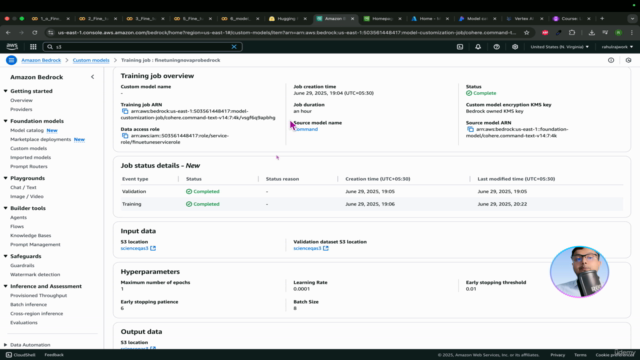
Task: Switch to the Hugging Face browser tab
Action: 287,18
